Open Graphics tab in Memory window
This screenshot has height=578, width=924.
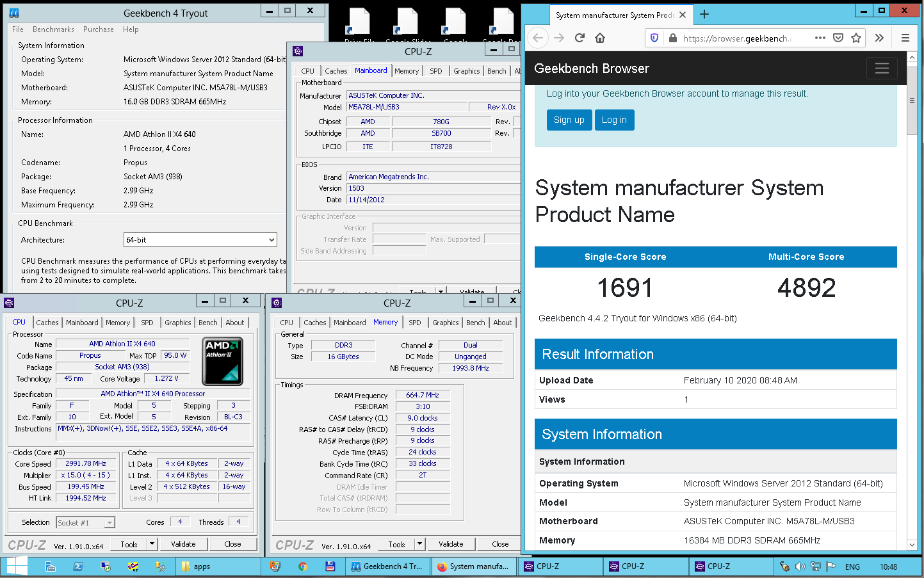(x=446, y=323)
